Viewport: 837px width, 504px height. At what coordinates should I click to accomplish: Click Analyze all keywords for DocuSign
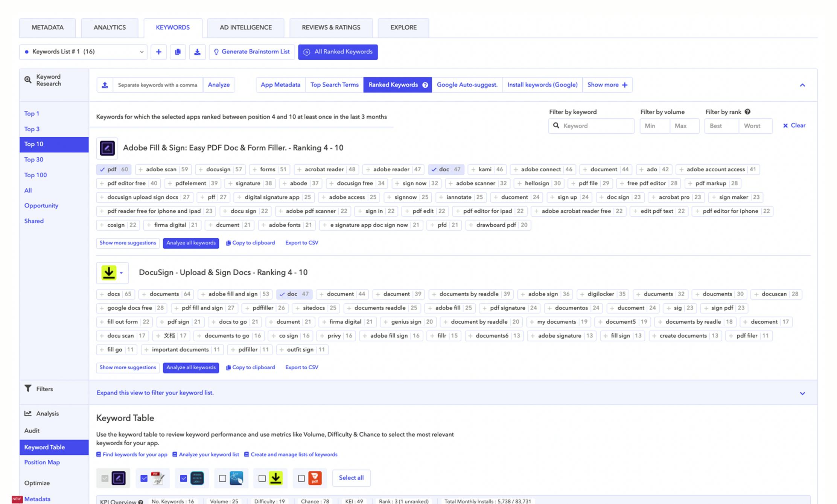coord(191,367)
